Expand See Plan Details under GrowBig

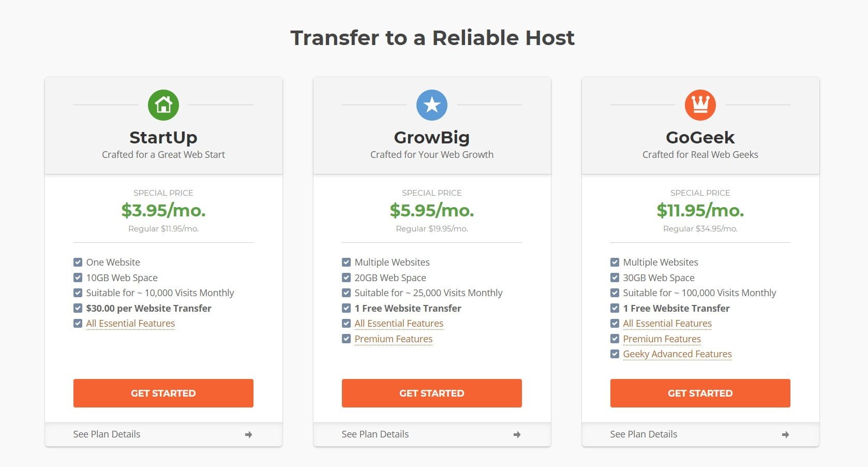click(x=432, y=434)
